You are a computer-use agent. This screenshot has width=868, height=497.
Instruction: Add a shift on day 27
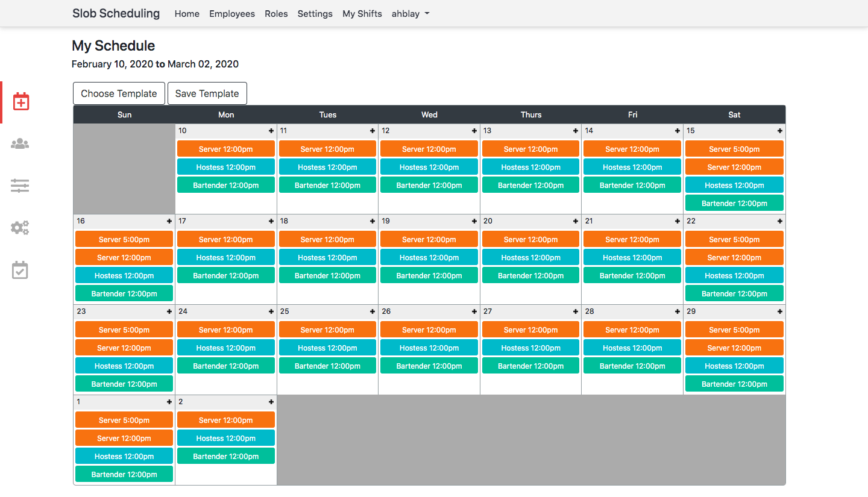pyautogui.click(x=576, y=311)
